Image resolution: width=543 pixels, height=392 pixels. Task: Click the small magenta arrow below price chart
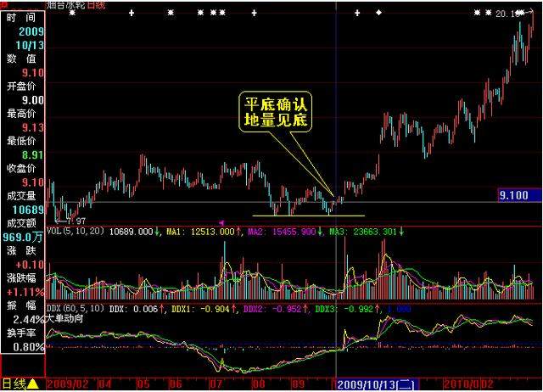pos(222,222)
